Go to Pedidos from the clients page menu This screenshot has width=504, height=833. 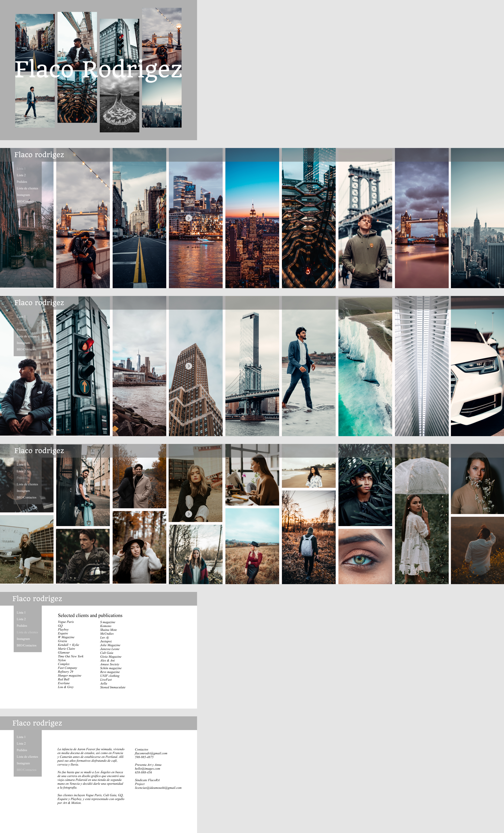[x=22, y=626]
